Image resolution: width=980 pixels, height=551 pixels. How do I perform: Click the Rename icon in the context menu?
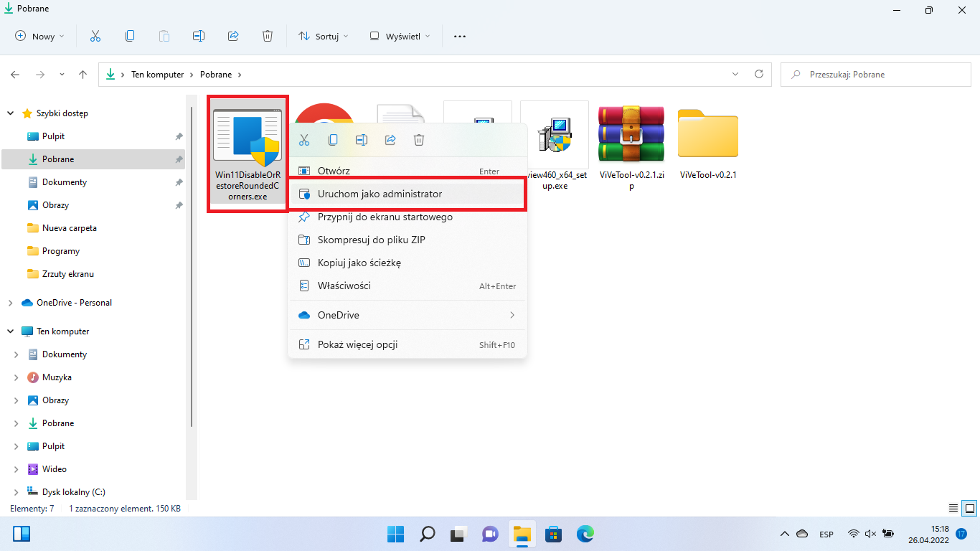coord(362,140)
